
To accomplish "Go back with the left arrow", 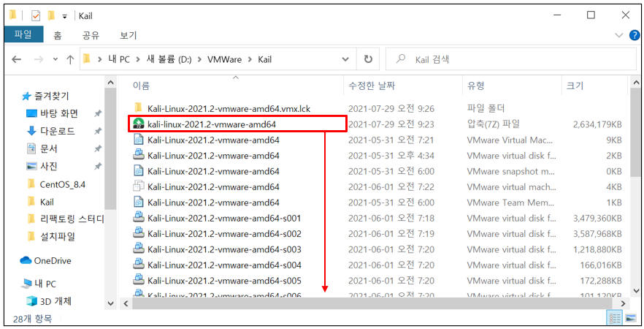I will (16, 59).
